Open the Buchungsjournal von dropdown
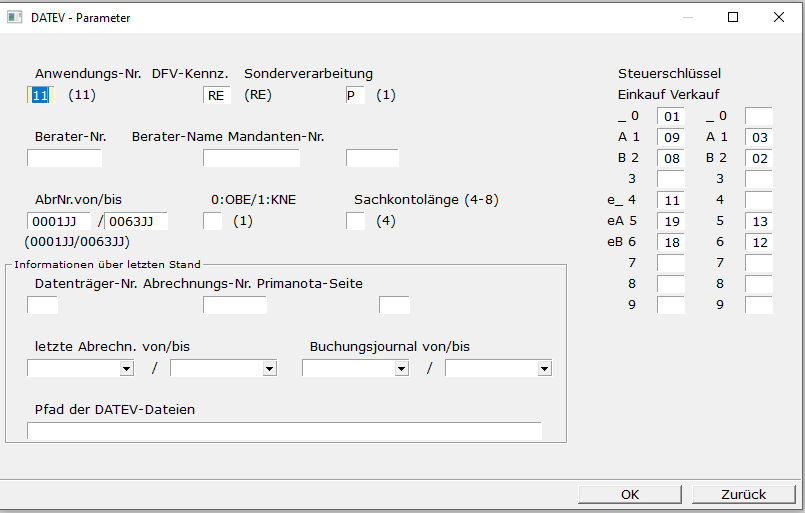Image resolution: width=805 pixels, height=513 pixels. click(x=401, y=369)
